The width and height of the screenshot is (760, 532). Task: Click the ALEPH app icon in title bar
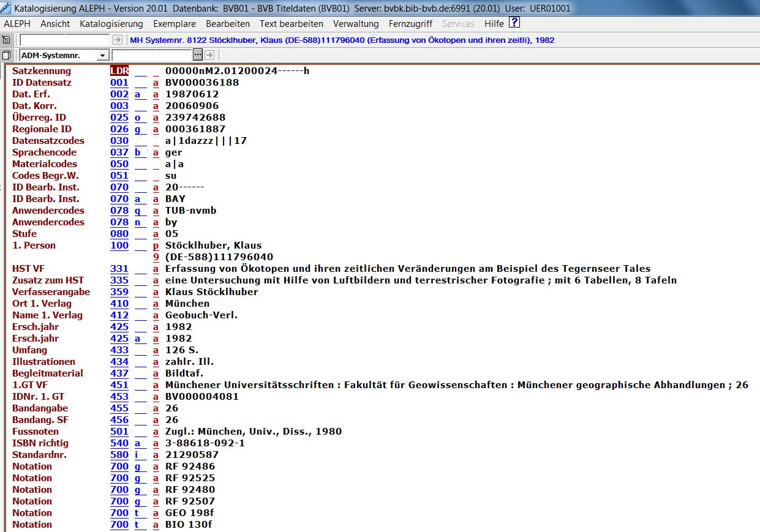tap(6, 8)
